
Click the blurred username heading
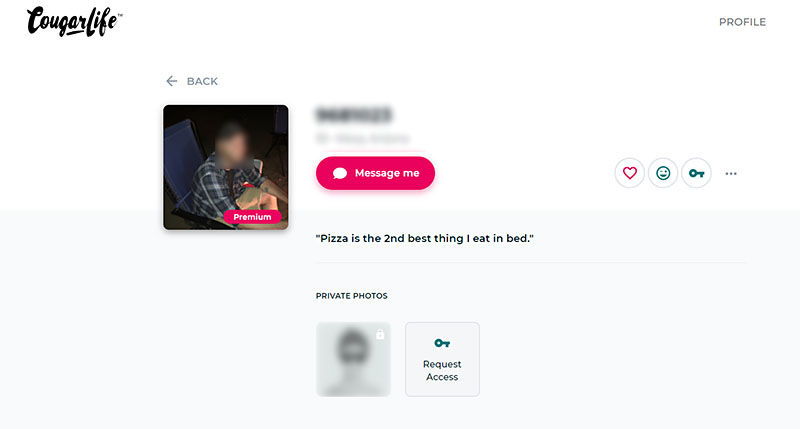[x=354, y=114]
